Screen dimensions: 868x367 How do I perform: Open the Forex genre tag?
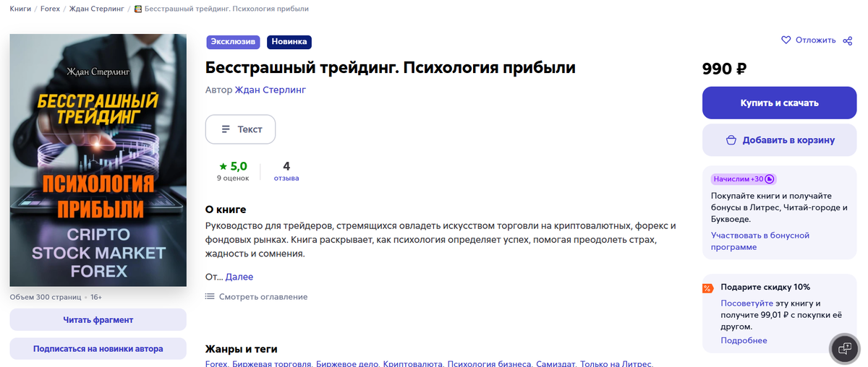[x=216, y=364]
